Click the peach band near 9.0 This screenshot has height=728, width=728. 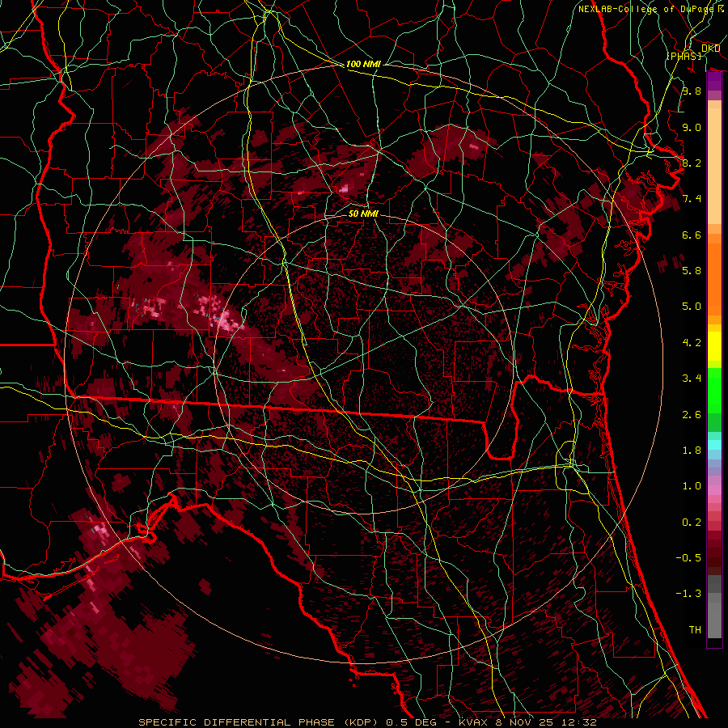[714, 129]
